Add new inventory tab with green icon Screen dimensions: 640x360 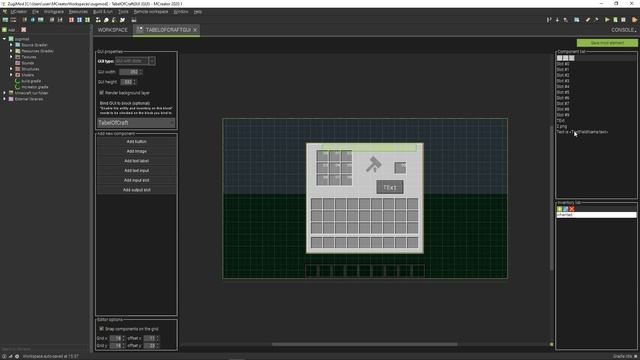tap(560, 209)
